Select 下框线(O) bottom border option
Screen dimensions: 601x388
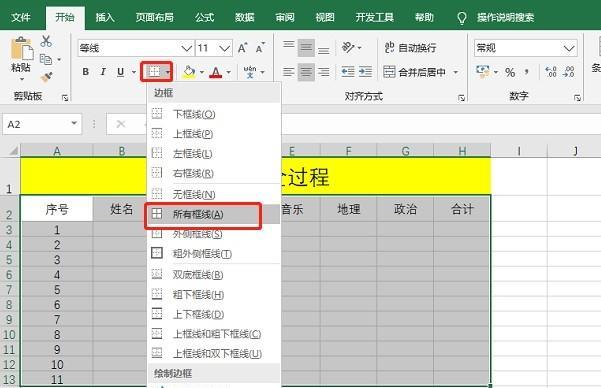pos(214,114)
